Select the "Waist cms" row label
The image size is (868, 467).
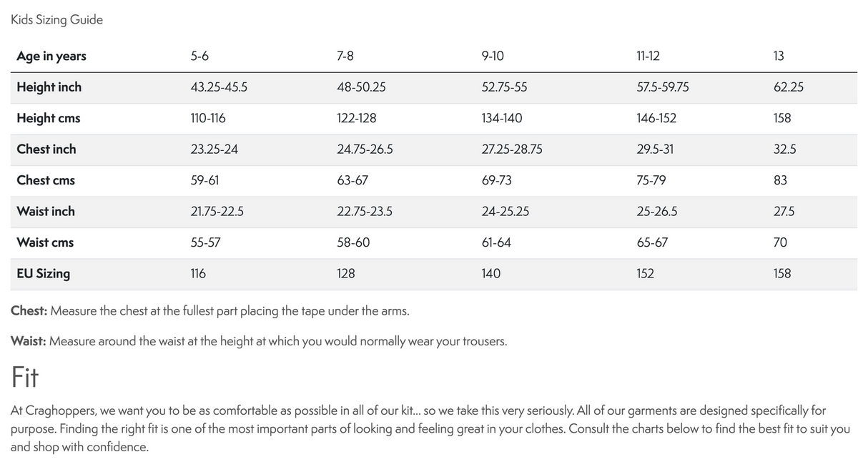click(x=45, y=242)
